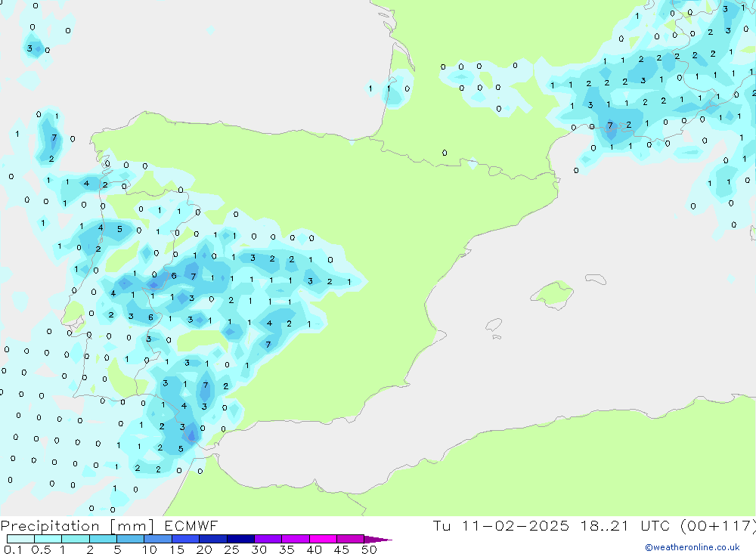Viewport: 756px width, 554px height.
Task: Click the '15' legend scale label
Action: pyautogui.click(x=176, y=549)
